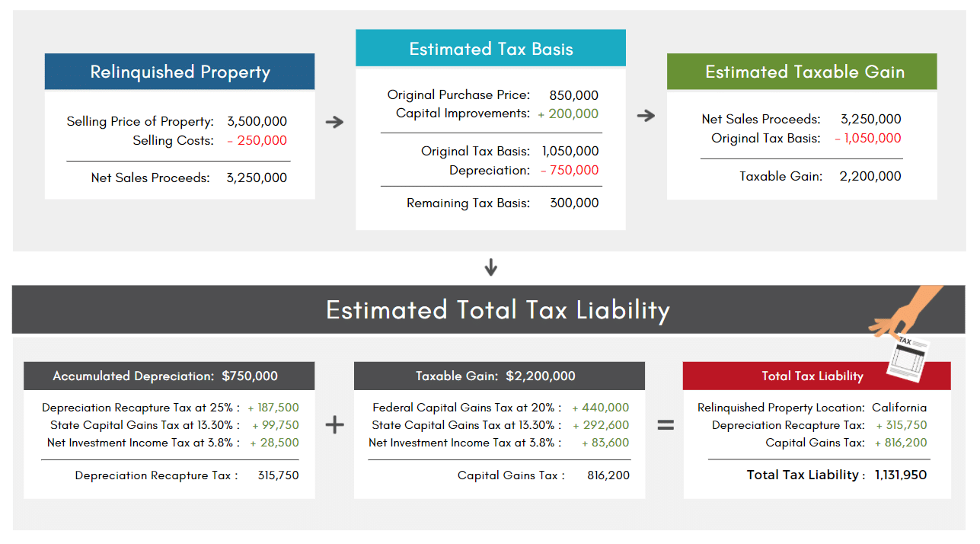The height and width of the screenshot is (544, 980).
Task: Select the green + 816,200 in Total Tax Liability
Action: click(x=901, y=443)
